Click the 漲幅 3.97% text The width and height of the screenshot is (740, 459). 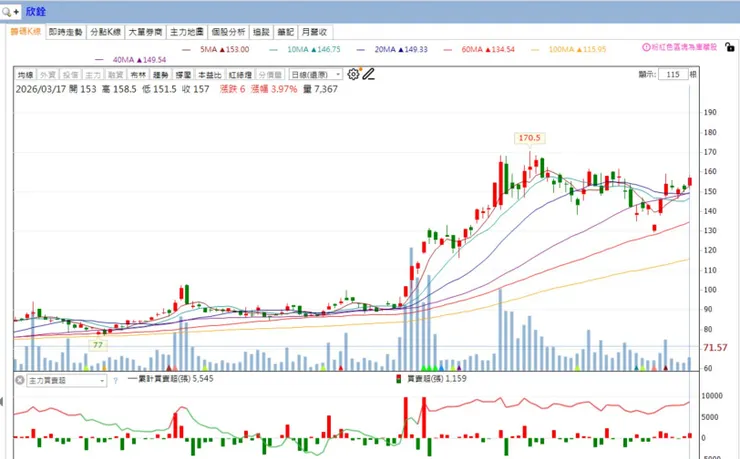click(x=274, y=89)
